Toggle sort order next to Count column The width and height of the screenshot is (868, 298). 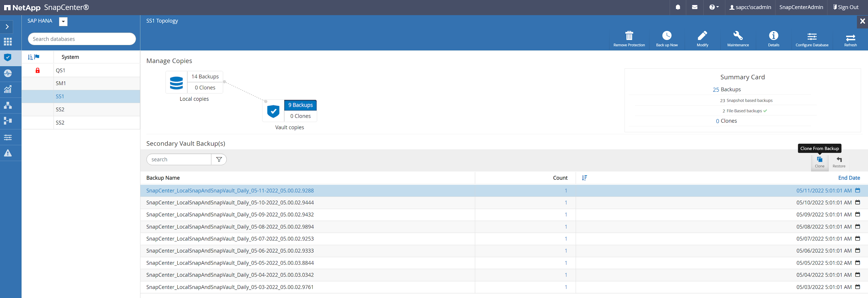coord(584,178)
